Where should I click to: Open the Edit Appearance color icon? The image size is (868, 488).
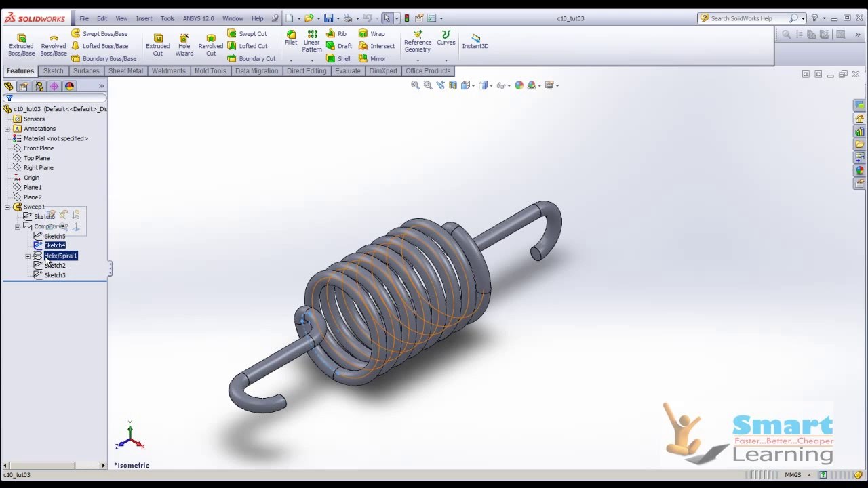click(x=519, y=85)
